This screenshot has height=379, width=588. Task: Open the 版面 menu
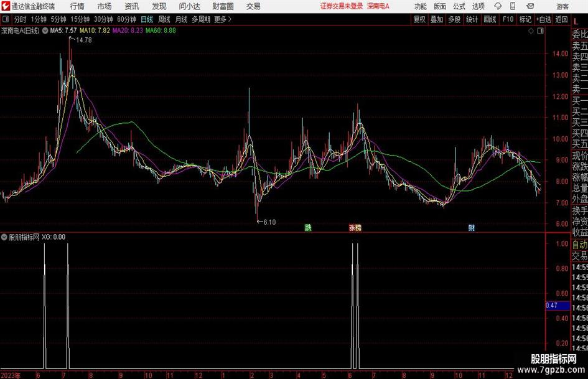[x=439, y=6]
